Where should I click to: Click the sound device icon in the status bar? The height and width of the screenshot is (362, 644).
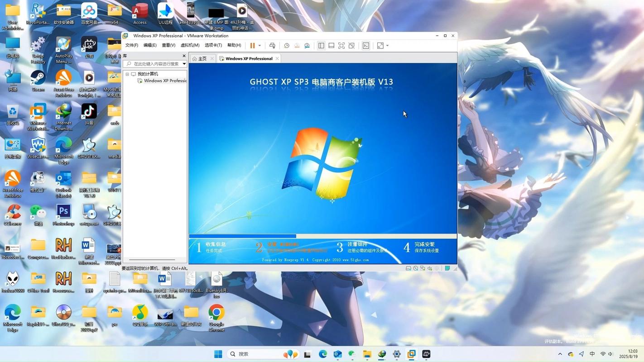pyautogui.click(x=429, y=268)
